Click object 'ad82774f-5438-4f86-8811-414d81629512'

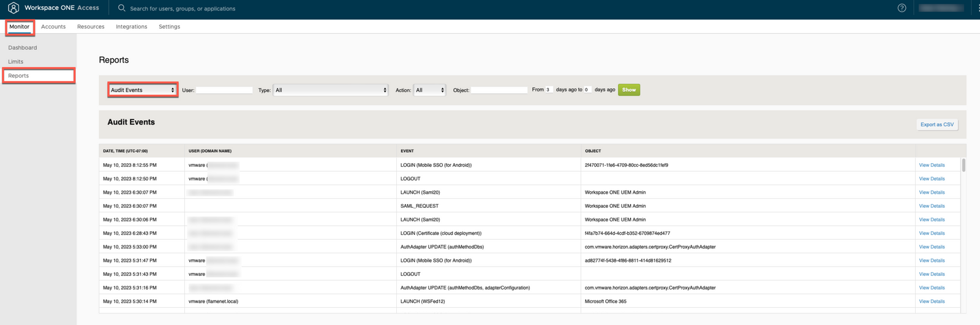click(x=628, y=261)
